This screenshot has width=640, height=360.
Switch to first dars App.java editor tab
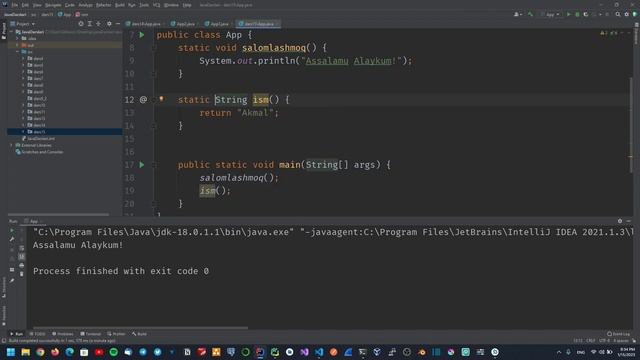point(145,24)
